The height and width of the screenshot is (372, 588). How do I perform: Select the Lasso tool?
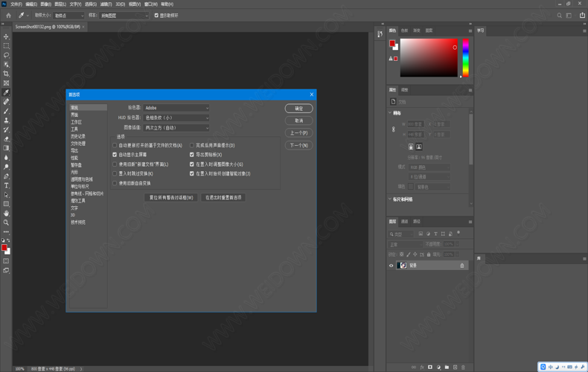6,55
